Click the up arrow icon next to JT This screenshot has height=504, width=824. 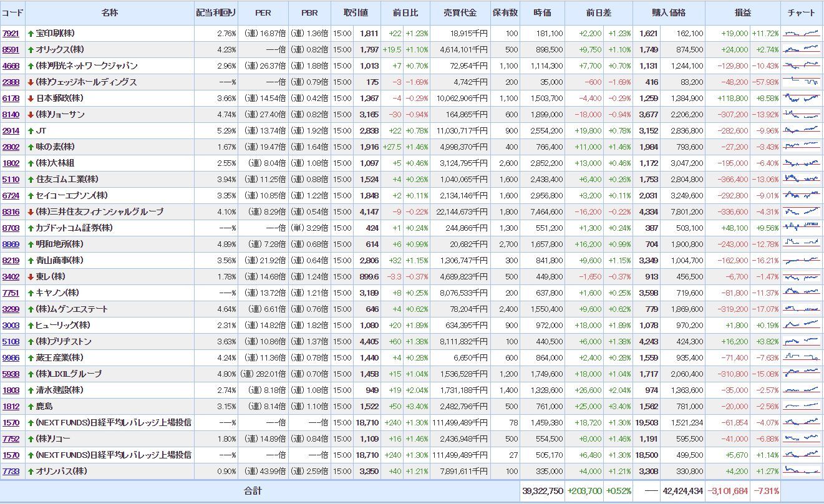[x=31, y=131]
